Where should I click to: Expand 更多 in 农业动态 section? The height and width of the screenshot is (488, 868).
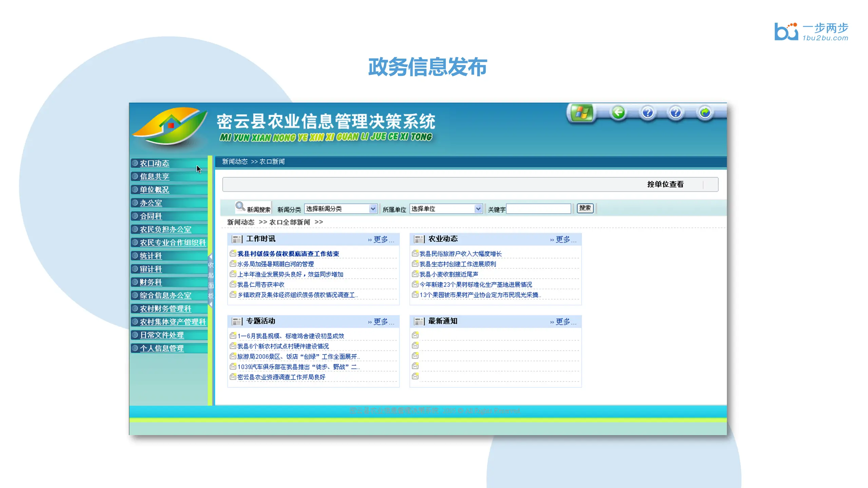point(563,240)
